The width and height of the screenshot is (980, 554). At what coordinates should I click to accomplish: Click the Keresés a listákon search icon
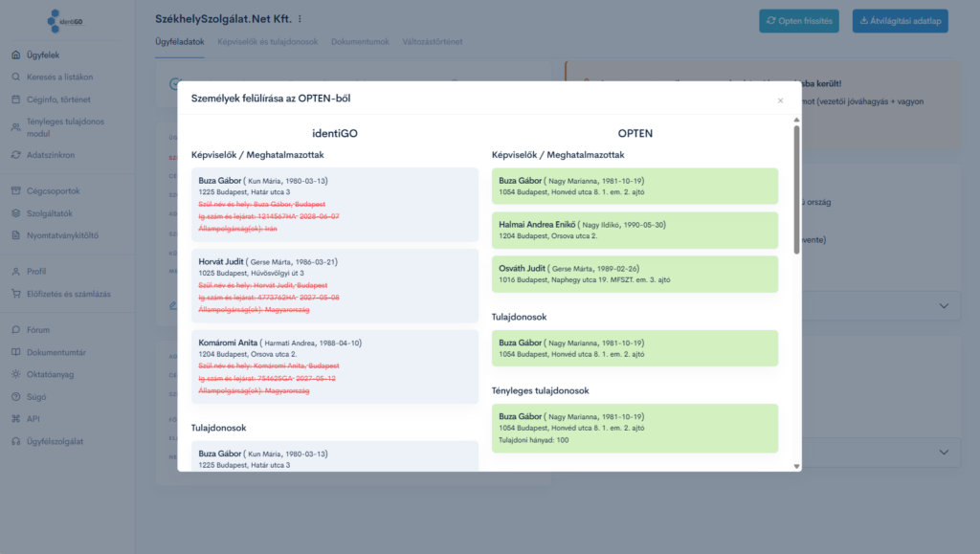[15, 77]
